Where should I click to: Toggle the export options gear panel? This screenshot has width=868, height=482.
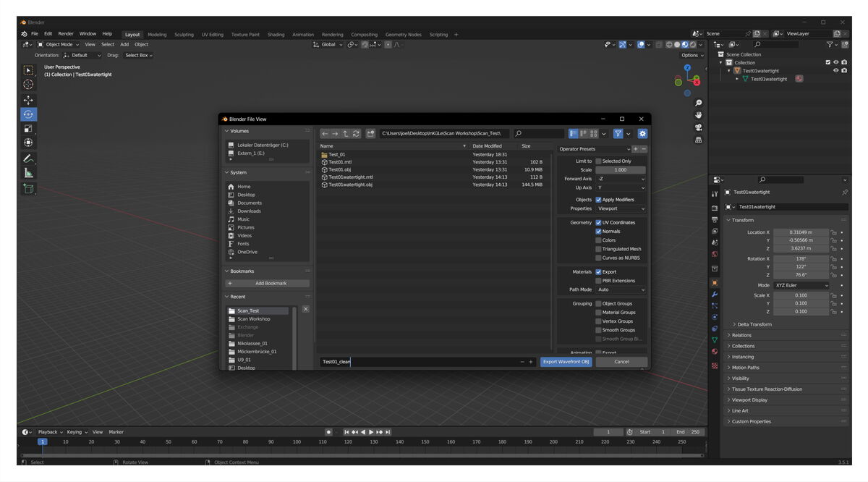tap(642, 134)
